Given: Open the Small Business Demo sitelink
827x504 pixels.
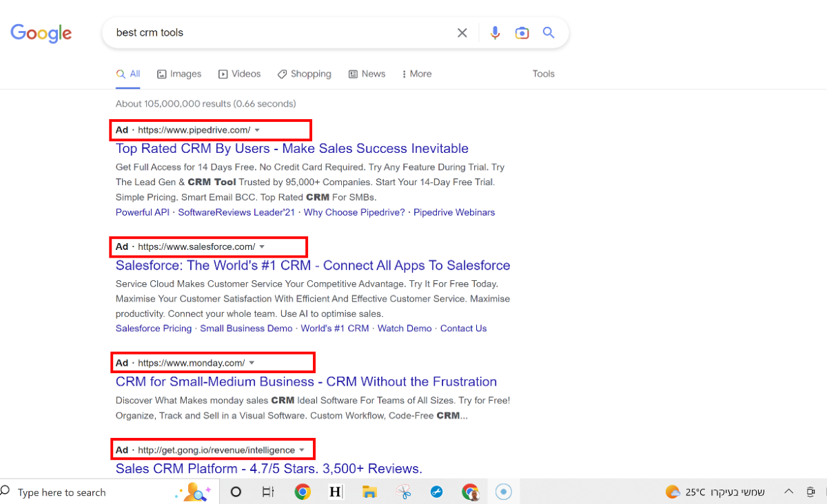Looking at the screenshot, I should click(246, 328).
